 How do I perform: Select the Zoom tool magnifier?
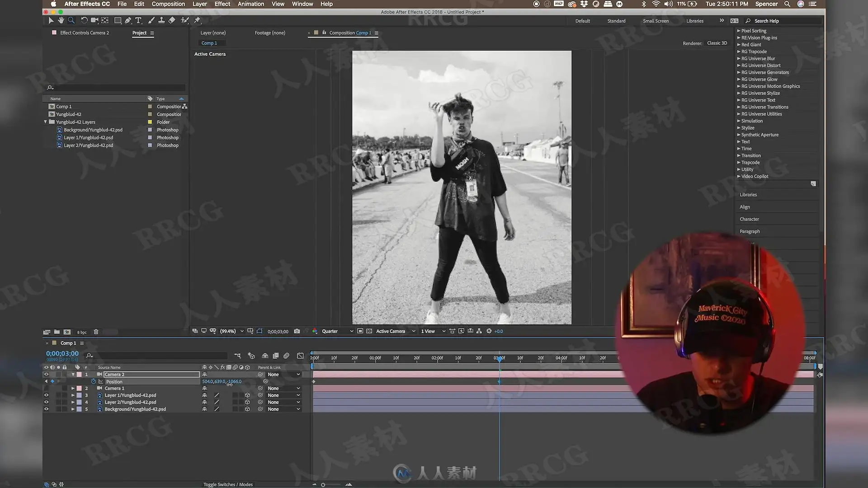[71, 20]
